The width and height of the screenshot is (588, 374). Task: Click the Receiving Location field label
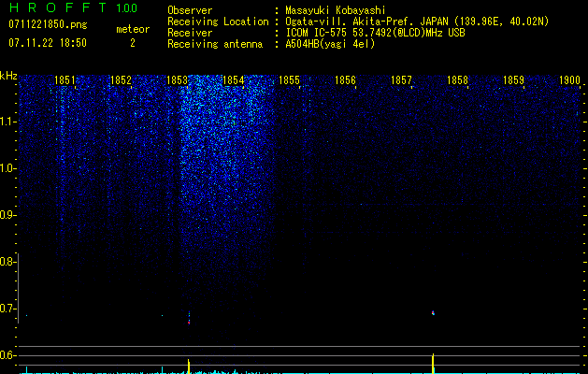218,22
